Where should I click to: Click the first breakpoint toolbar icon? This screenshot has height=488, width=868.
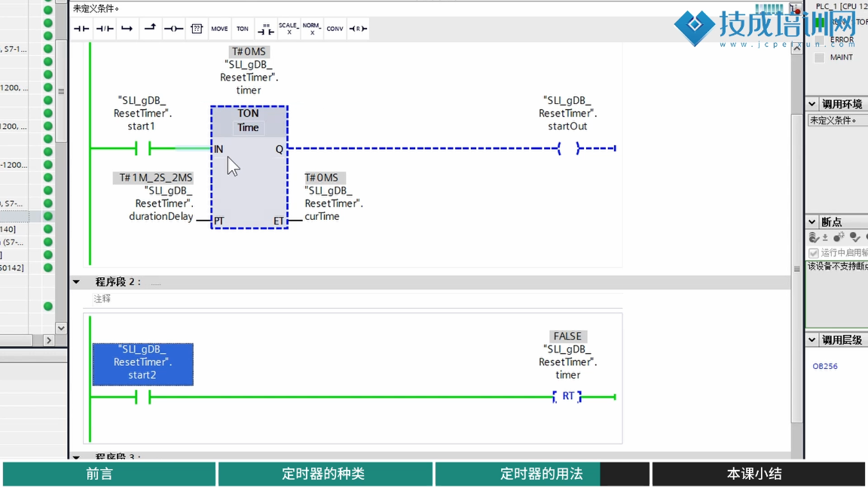pos(814,237)
